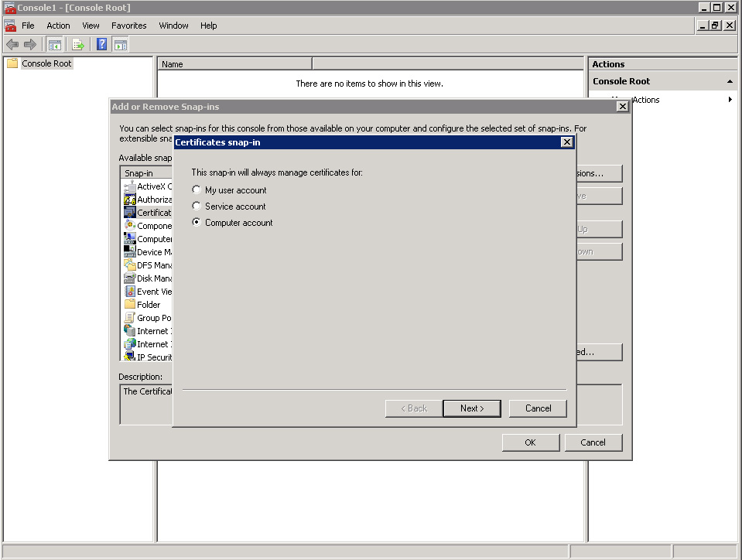Click Next in Certificates snap-in wizard

coord(472,408)
